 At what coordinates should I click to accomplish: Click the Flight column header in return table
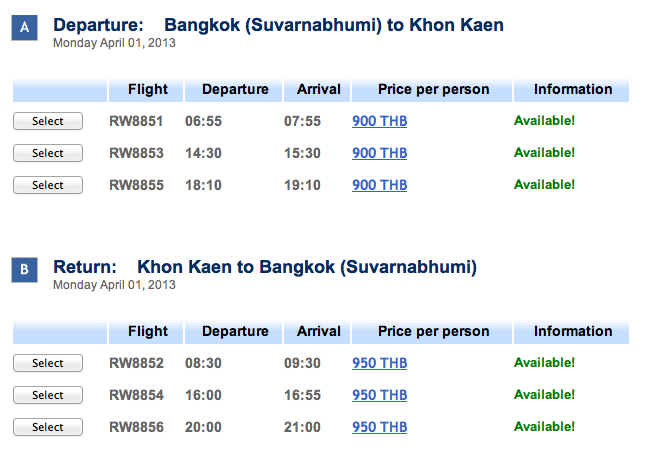click(x=146, y=332)
